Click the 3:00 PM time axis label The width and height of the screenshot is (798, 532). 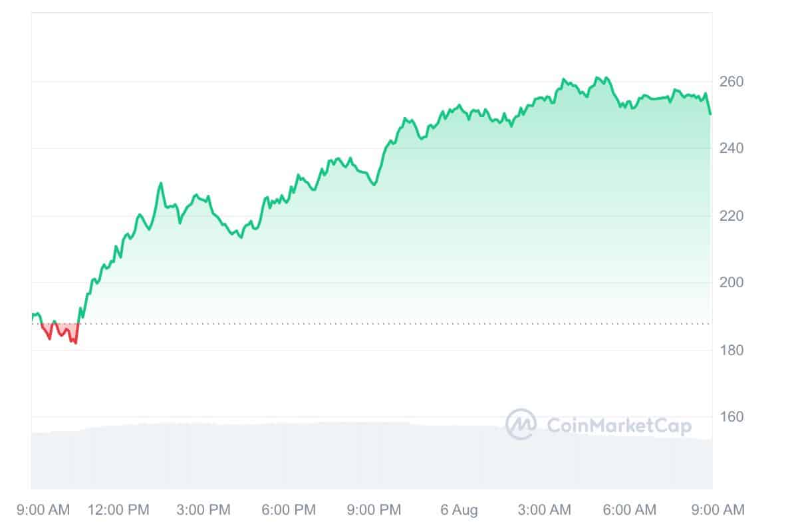[x=203, y=510]
